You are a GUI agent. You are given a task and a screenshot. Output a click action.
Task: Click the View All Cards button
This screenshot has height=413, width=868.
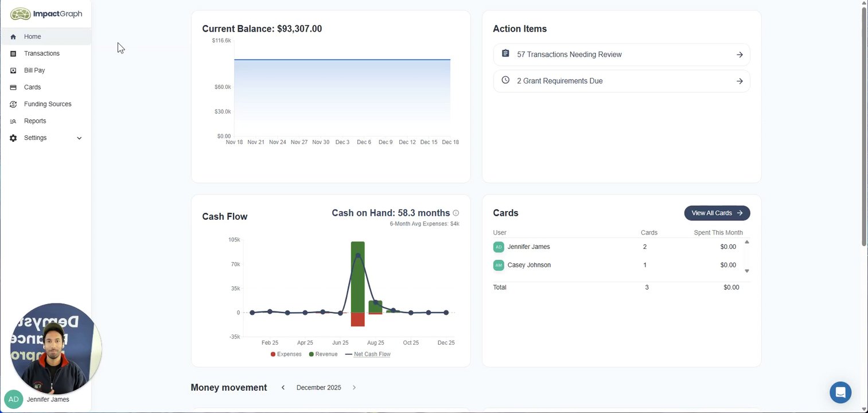717,213
